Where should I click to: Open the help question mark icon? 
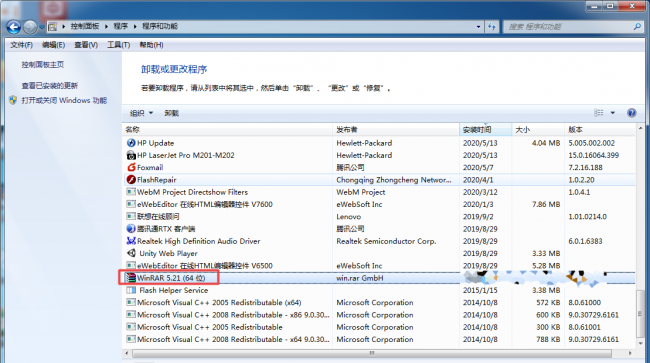point(631,113)
